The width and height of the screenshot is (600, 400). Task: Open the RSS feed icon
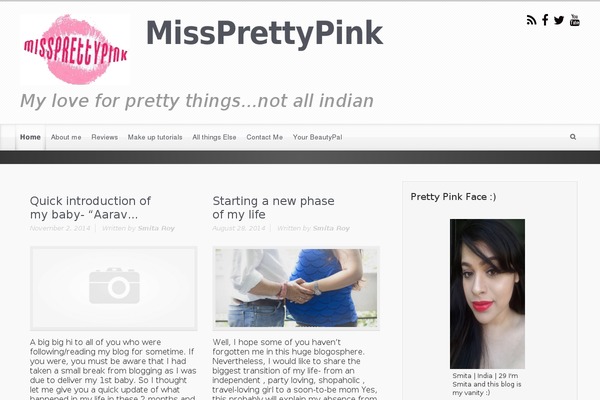(531, 20)
